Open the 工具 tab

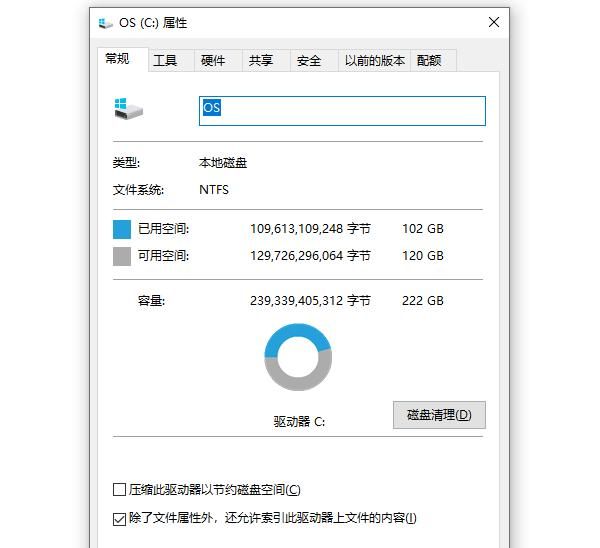171,60
